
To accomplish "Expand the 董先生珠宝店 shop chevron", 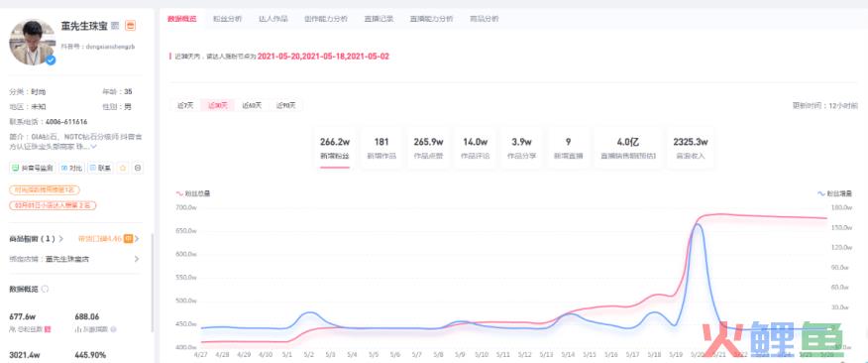I will [137, 259].
